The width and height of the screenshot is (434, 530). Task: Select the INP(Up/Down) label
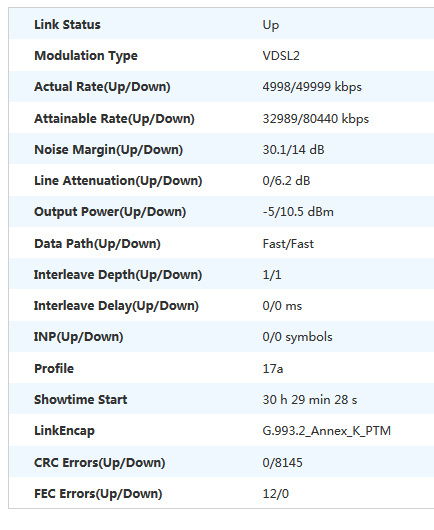pyautogui.click(x=78, y=337)
